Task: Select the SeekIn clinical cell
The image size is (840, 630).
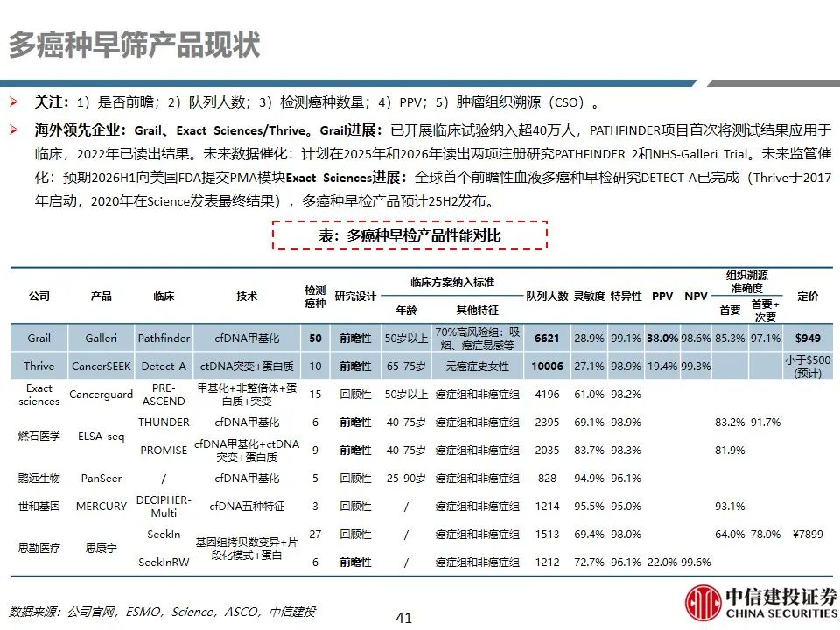Action: [x=164, y=534]
